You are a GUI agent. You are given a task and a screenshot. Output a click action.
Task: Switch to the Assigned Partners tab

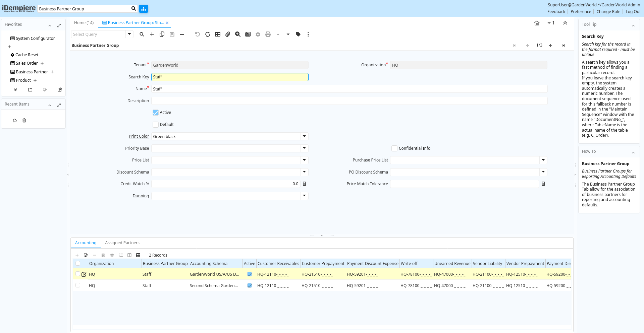coord(122,243)
